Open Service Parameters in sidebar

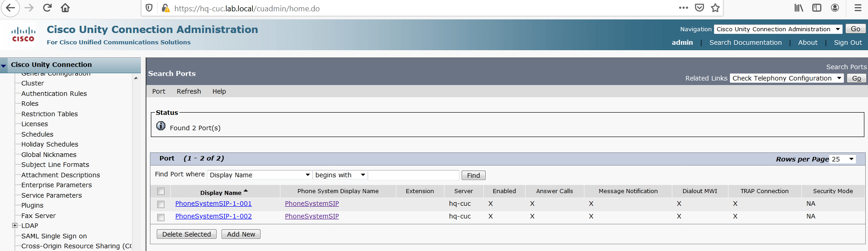click(x=52, y=195)
